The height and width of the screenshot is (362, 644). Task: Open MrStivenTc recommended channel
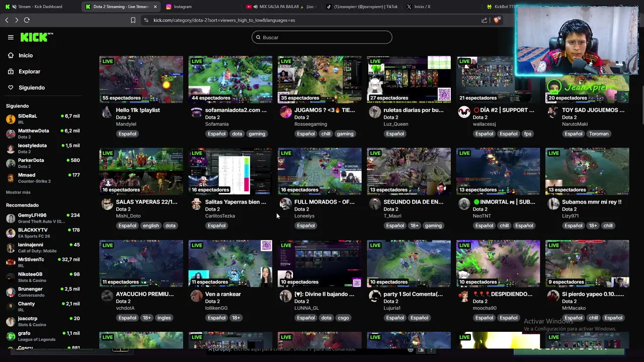(43, 262)
